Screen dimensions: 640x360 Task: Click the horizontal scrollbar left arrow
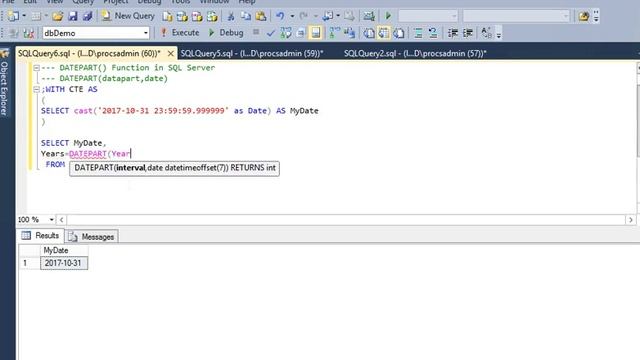pyautogui.click(x=62, y=220)
